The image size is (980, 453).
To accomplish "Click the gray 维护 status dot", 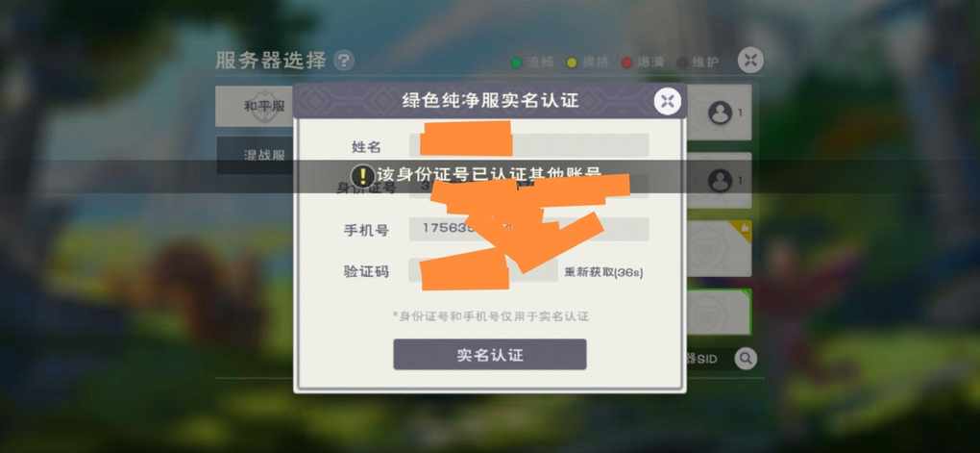I will pyautogui.click(x=682, y=63).
